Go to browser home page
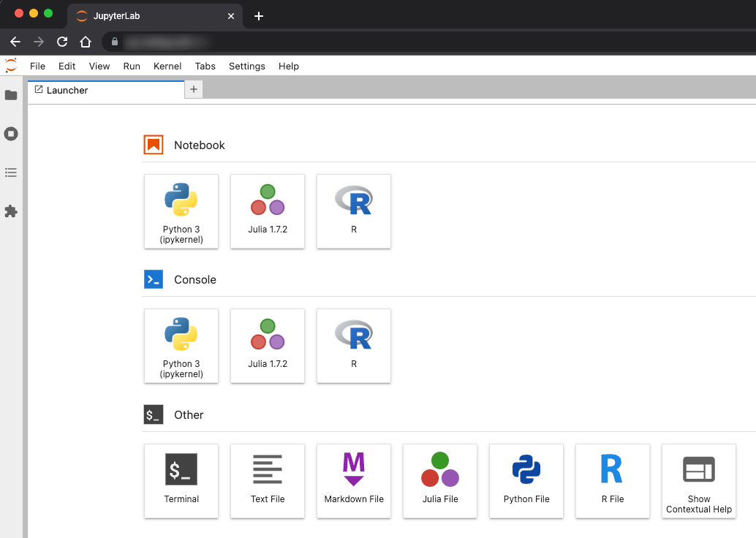The width and height of the screenshot is (756, 538). coord(86,42)
